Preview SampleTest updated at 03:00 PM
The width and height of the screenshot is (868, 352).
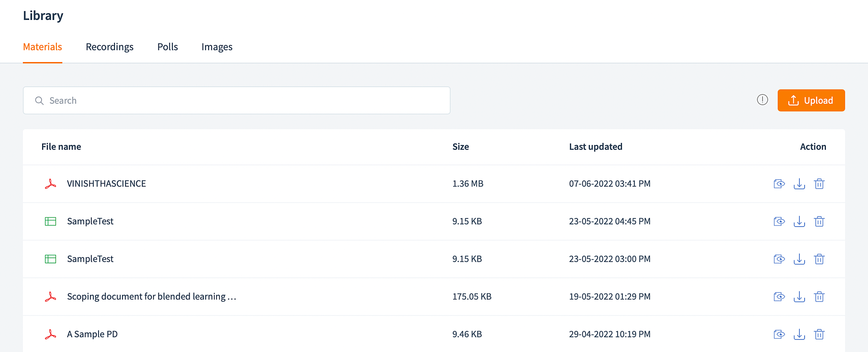[779, 259]
